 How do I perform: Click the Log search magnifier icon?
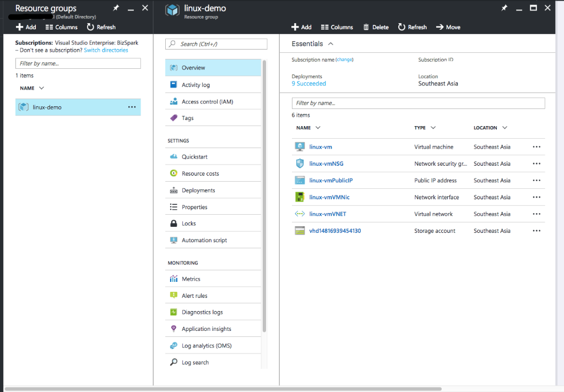pyautogui.click(x=173, y=362)
